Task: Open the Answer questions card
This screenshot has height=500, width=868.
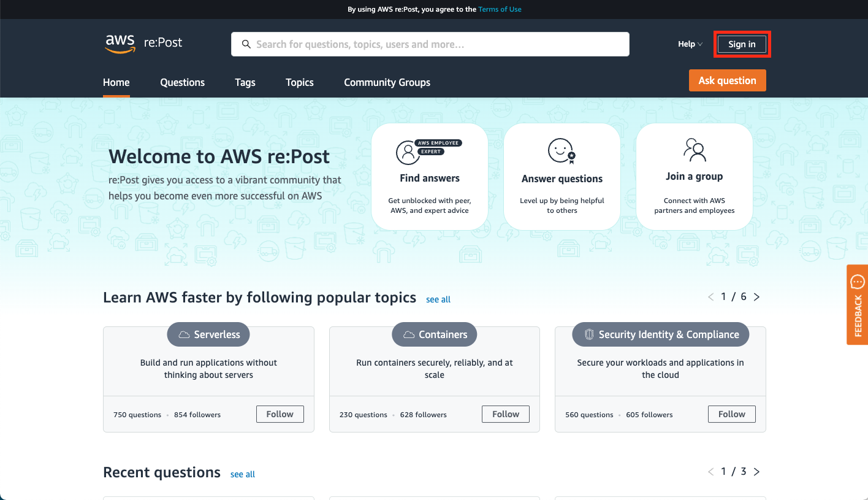Action: [562, 177]
